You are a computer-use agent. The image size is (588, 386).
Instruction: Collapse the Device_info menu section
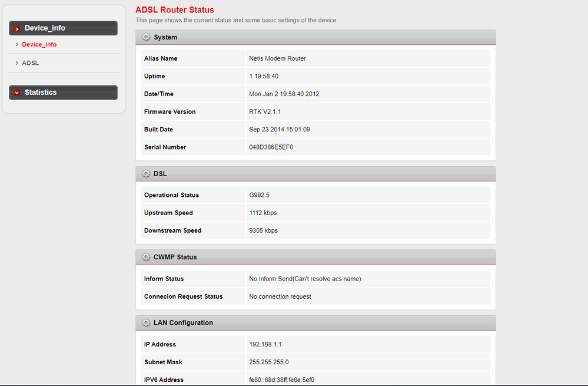63,28
